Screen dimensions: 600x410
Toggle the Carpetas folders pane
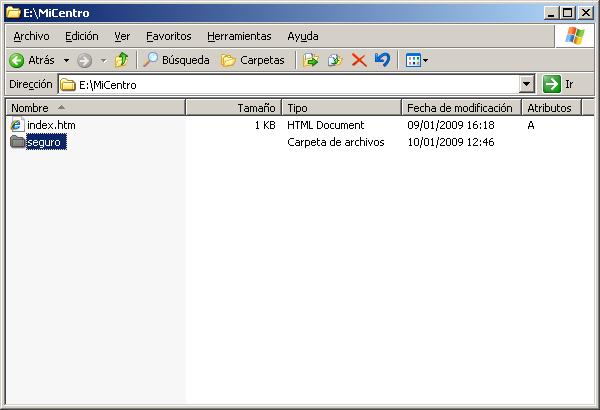[253, 60]
